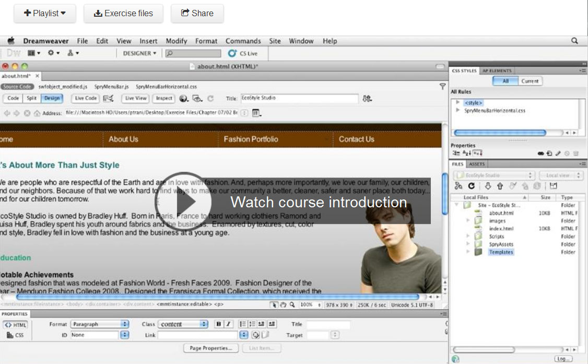Click the CS Live icon
The height and width of the screenshot is (364, 588).
pyautogui.click(x=232, y=53)
